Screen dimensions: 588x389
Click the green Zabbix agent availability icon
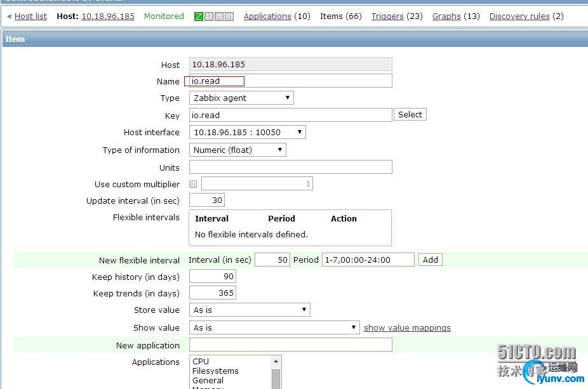[x=198, y=16]
